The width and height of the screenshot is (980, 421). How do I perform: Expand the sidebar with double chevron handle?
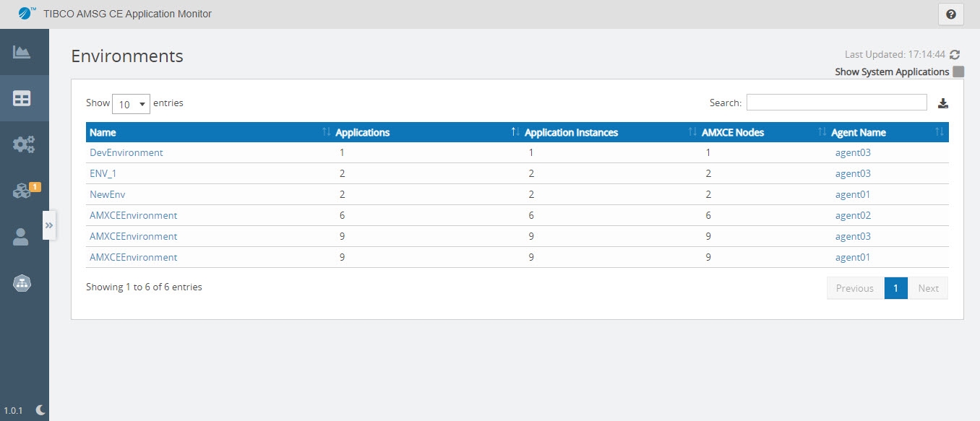[49, 225]
